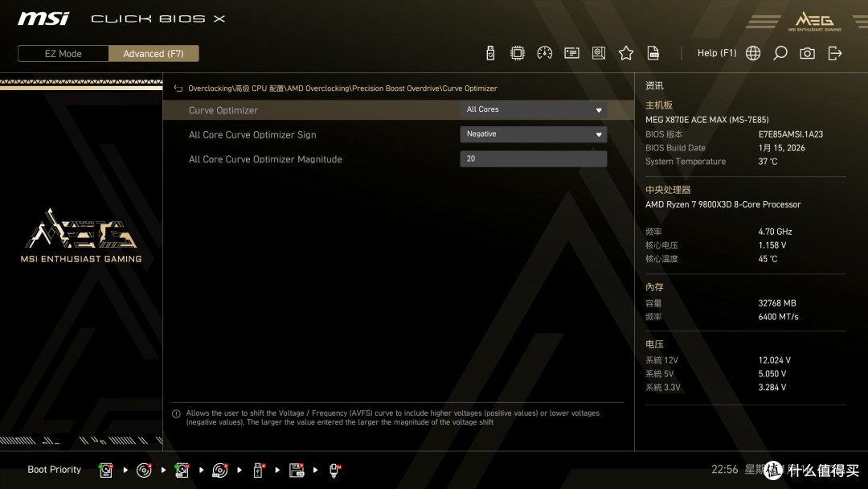868x489 pixels.
Task: Go back using the breadcrumb return arrow
Action: click(x=178, y=88)
